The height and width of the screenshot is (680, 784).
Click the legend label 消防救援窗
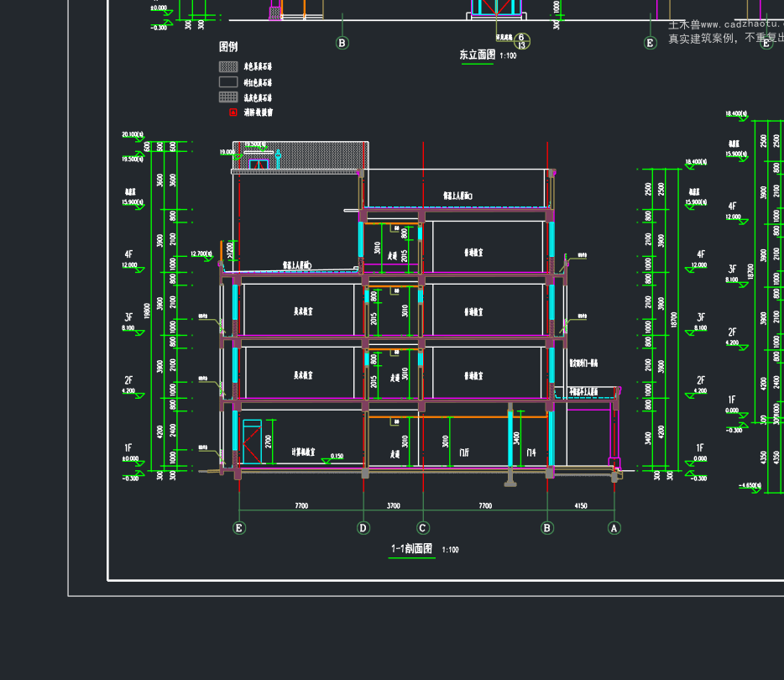point(259,112)
